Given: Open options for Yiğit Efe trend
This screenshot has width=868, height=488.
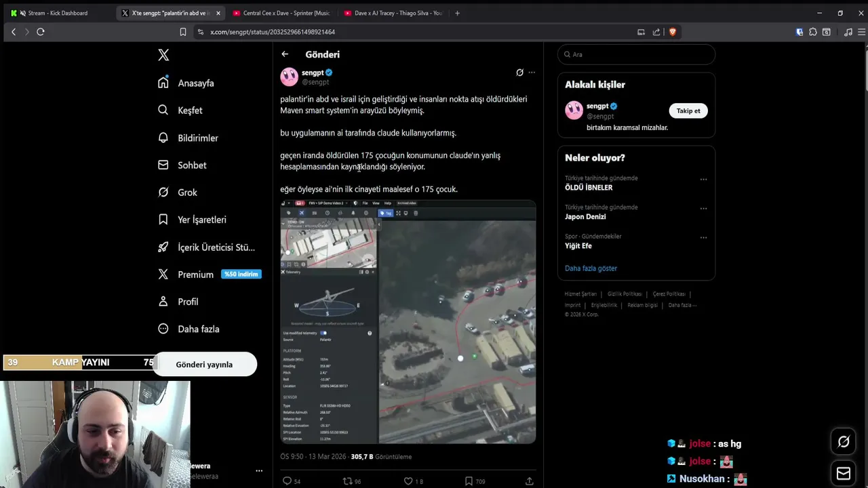Looking at the screenshot, I should [x=703, y=238].
